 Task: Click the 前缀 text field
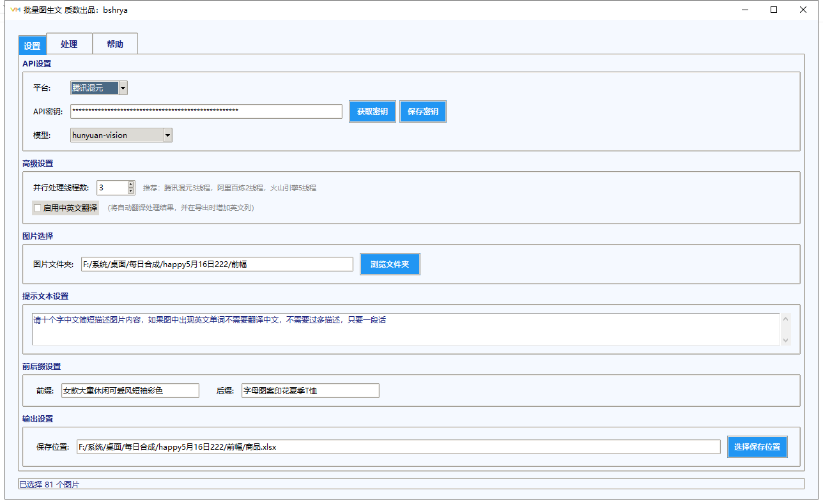(130, 390)
